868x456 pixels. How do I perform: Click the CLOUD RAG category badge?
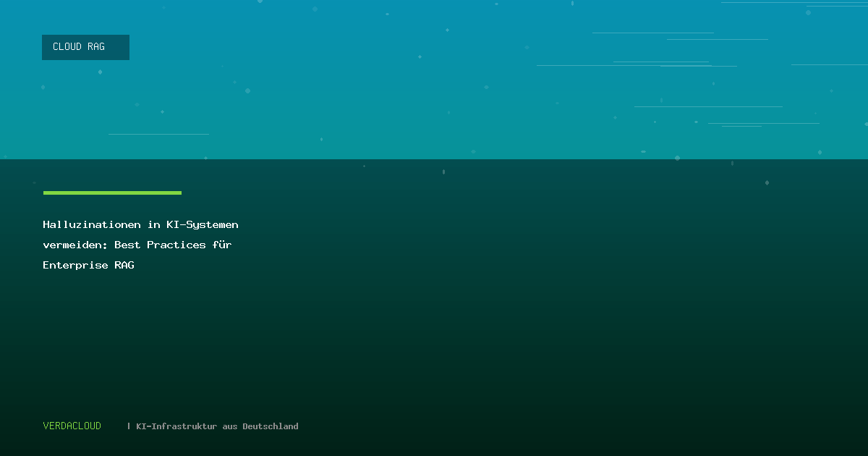[85, 47]
